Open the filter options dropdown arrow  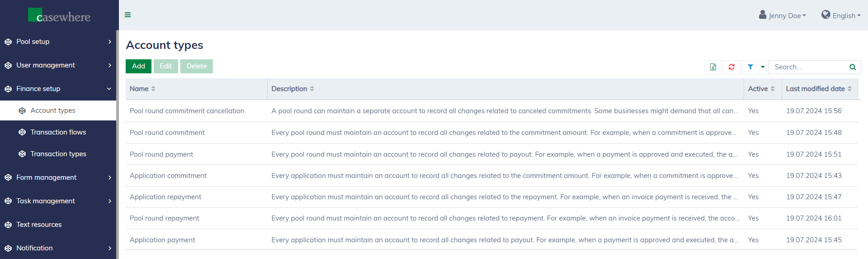[x=763, y=67]
